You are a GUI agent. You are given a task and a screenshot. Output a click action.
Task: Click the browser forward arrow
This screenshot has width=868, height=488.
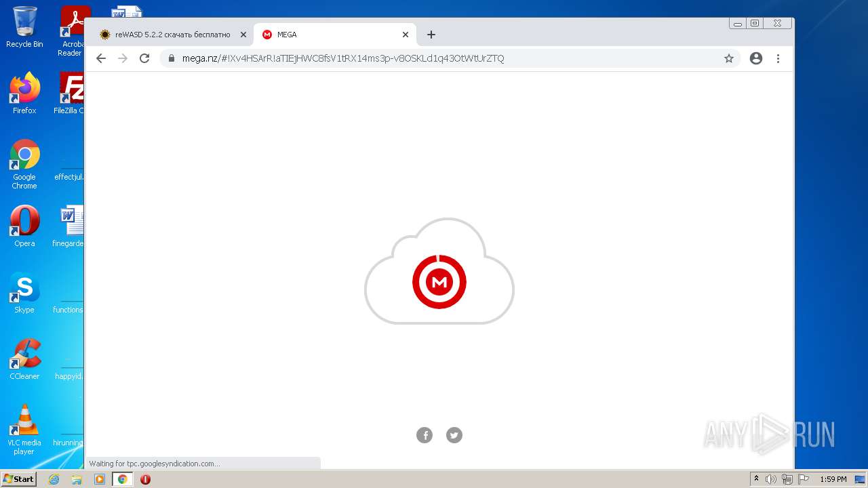(123, 58)
